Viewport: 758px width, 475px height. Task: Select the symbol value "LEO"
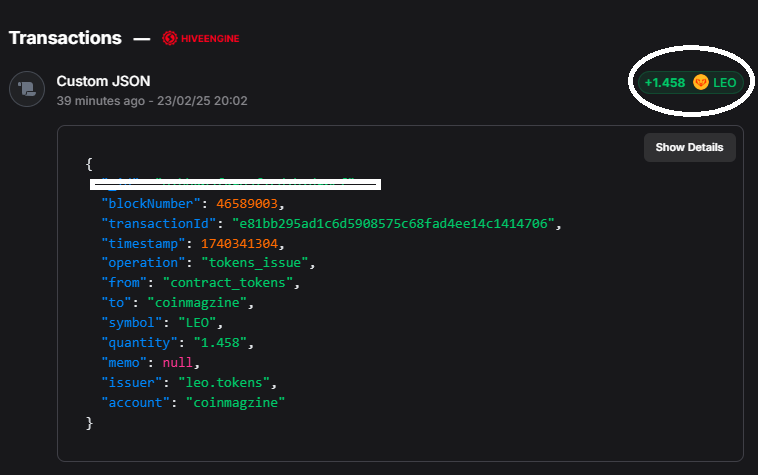197,323
